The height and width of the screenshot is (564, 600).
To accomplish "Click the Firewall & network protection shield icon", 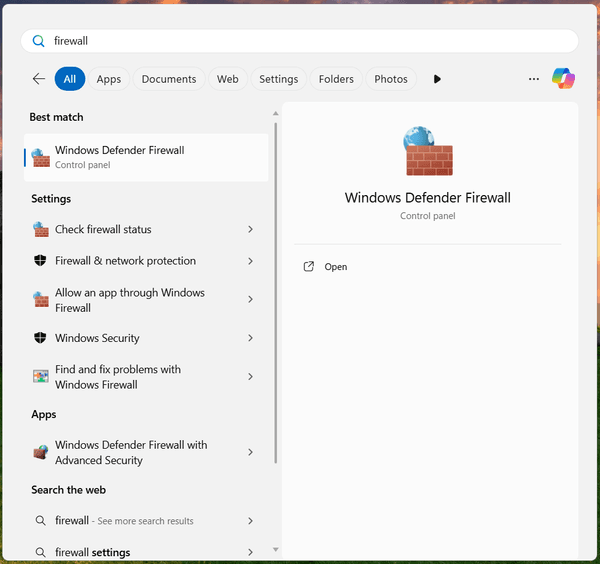I will [x=40, y=261].
